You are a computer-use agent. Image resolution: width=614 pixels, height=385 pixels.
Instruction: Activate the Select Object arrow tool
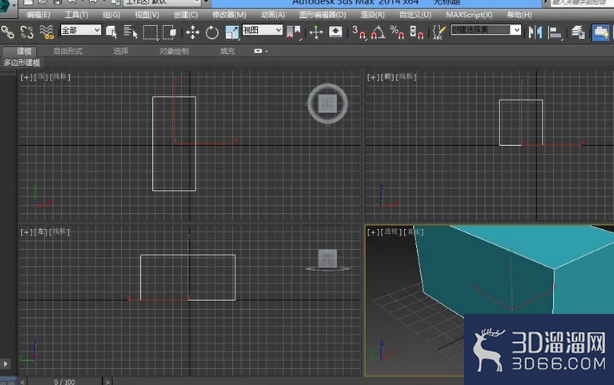tap(112, 32)
